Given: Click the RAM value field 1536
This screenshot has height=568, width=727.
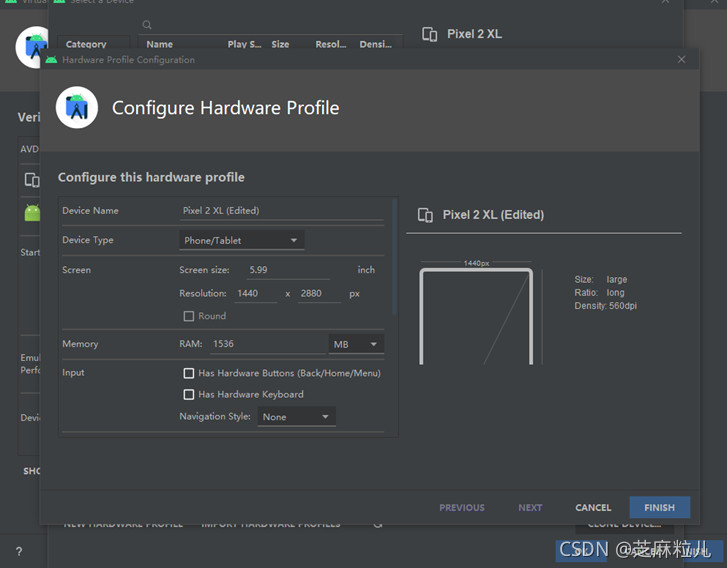Looking at the screenshot, I should click(268, 344).
